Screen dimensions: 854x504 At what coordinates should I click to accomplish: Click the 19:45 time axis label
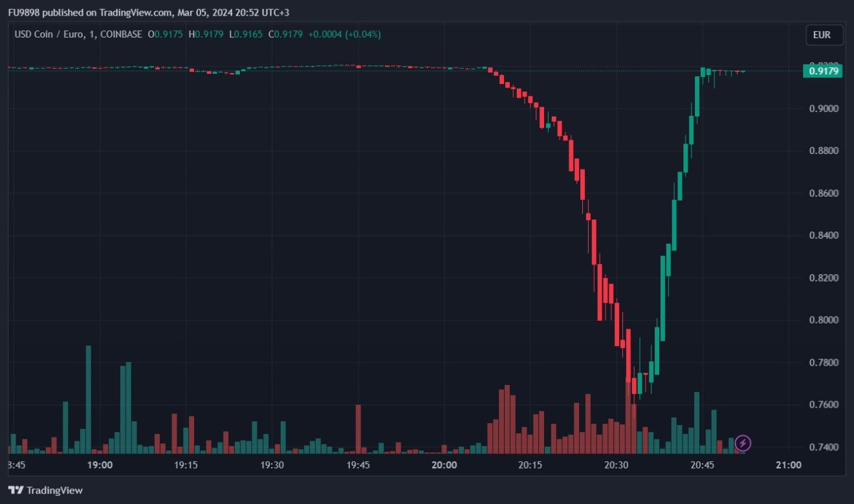pos(358,465)
